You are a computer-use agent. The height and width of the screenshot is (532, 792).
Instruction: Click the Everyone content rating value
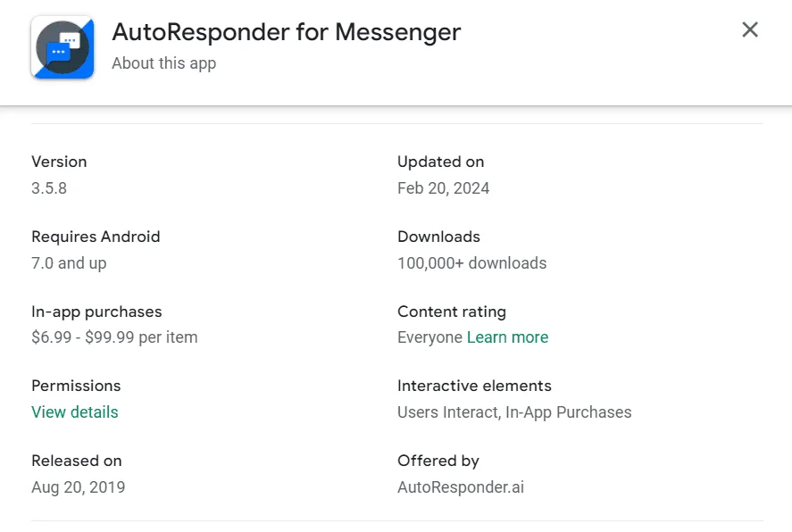[x=429, y=337]
